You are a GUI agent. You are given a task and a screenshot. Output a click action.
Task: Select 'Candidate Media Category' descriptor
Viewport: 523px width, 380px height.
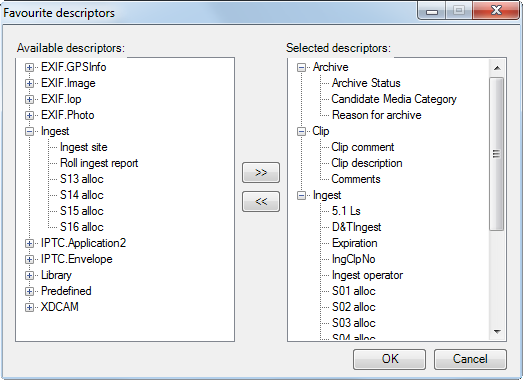point(394,99)
